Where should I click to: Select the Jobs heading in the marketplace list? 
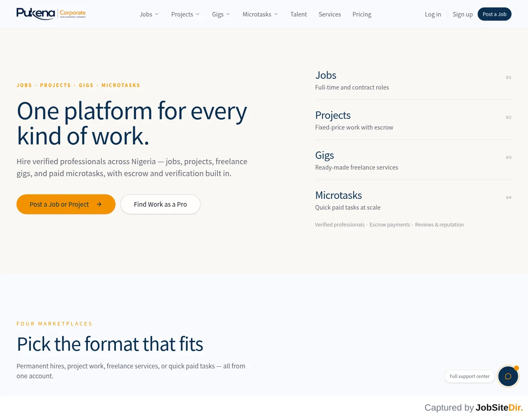pos(326,75)
